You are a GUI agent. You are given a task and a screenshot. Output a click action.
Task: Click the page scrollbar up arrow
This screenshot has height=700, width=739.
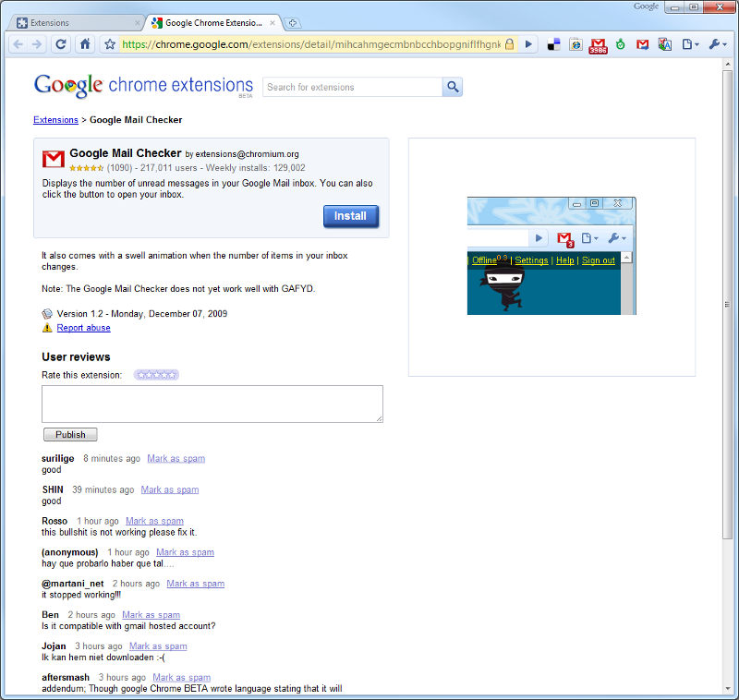tap(727, 64)
